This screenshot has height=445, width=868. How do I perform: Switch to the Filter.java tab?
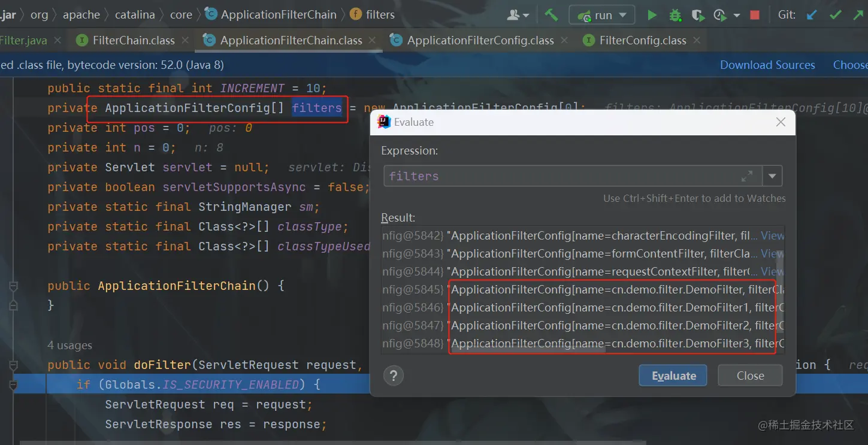point(23,40)
